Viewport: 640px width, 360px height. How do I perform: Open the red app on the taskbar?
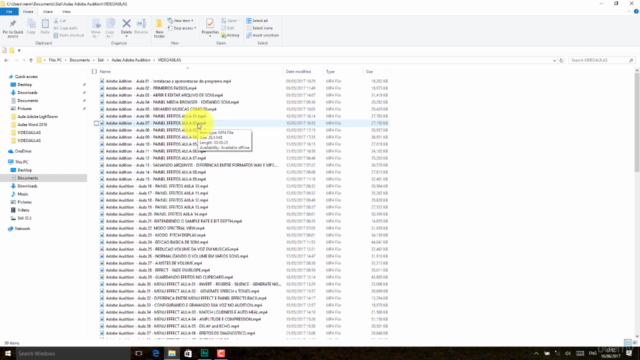point(221,353)
